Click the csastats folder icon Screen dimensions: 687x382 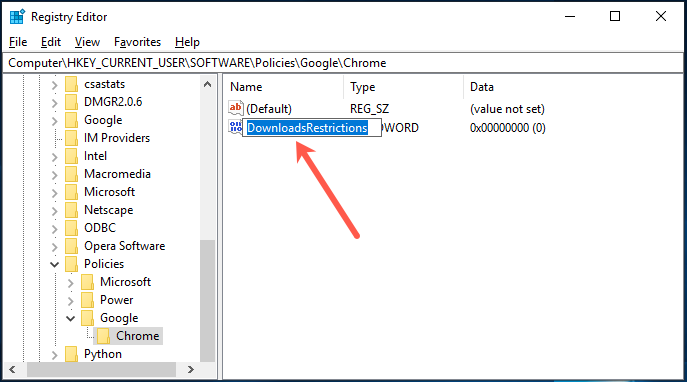tap(71, 84)
